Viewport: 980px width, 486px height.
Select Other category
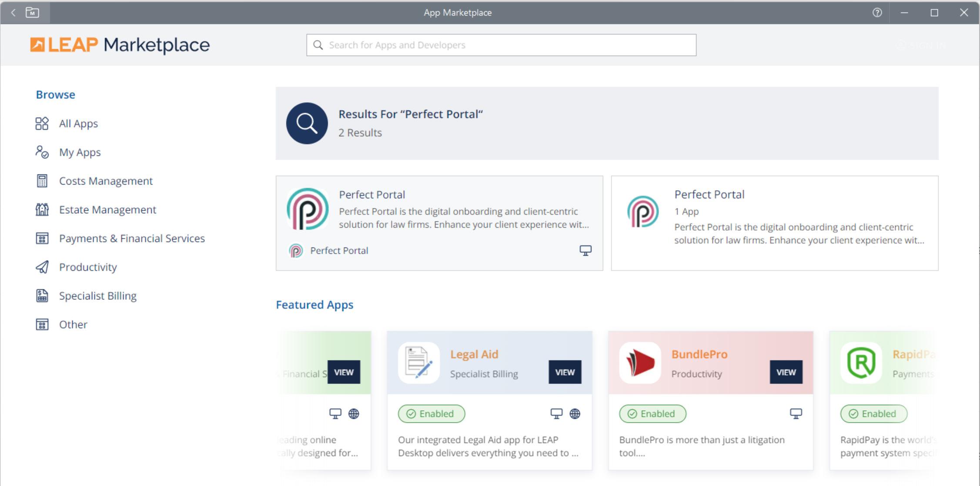pos(74,325)
